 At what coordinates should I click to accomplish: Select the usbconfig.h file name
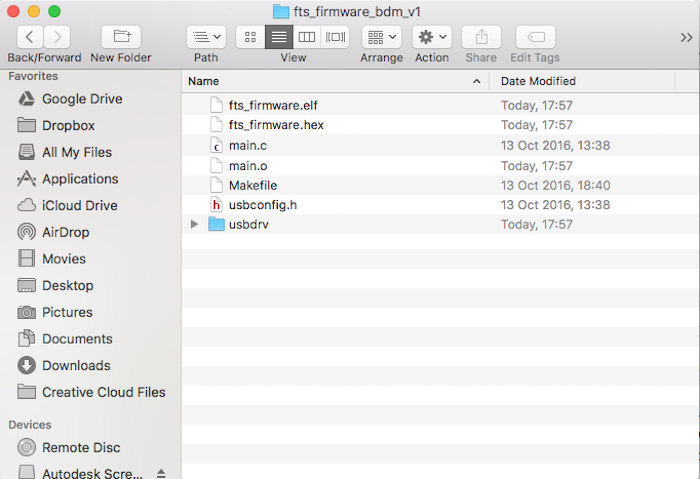[x=263, y=205]
